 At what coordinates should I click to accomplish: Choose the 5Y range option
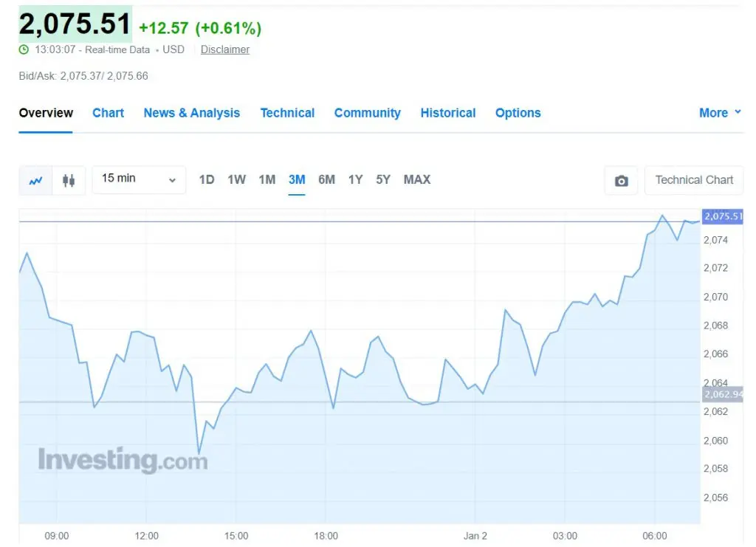(383, 180)
